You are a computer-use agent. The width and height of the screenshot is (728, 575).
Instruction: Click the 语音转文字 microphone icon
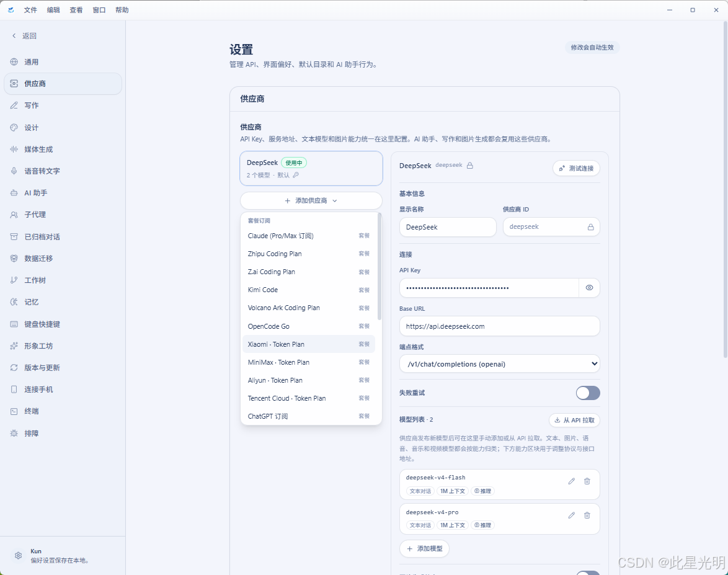pyautogui.click(x=14, y=171)
